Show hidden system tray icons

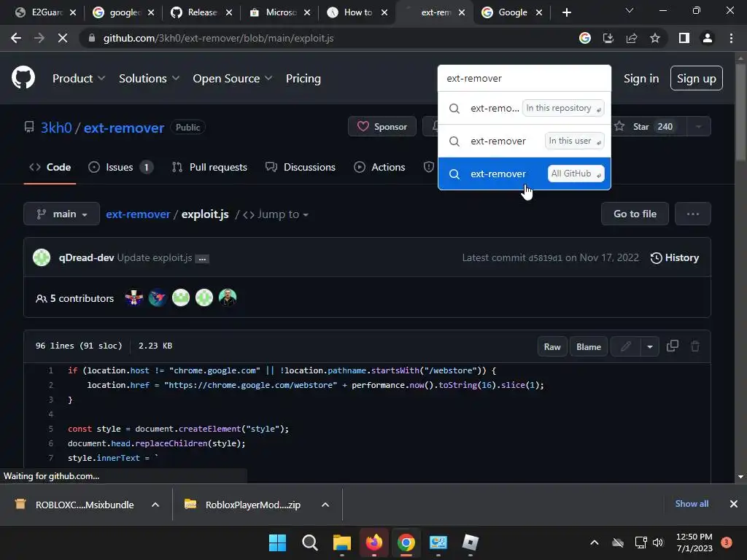click(594, 542)
